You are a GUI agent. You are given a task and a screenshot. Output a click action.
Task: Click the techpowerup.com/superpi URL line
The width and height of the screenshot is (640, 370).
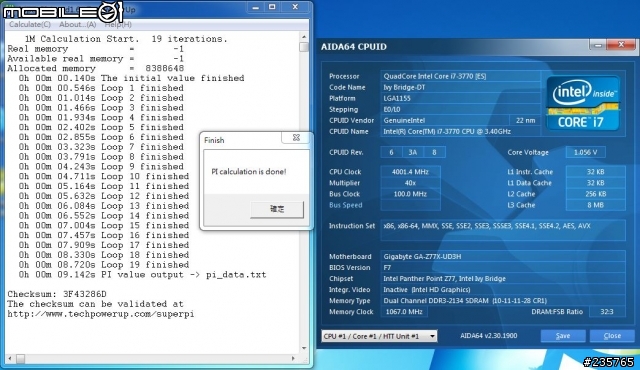coord(101,314)
